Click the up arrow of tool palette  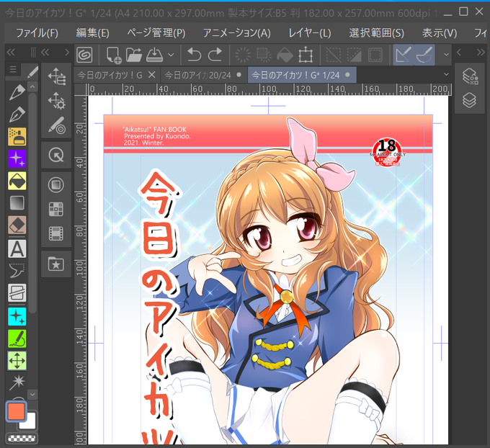point(32,86)
